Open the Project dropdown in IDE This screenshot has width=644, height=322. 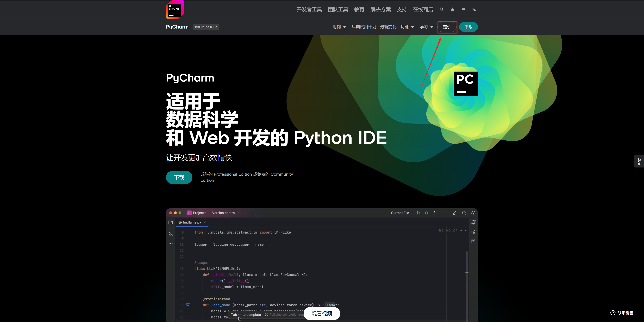point(197,213)
